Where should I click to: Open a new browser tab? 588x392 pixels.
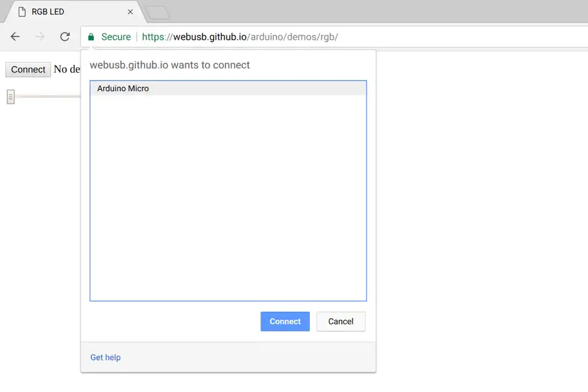[157, 12]
